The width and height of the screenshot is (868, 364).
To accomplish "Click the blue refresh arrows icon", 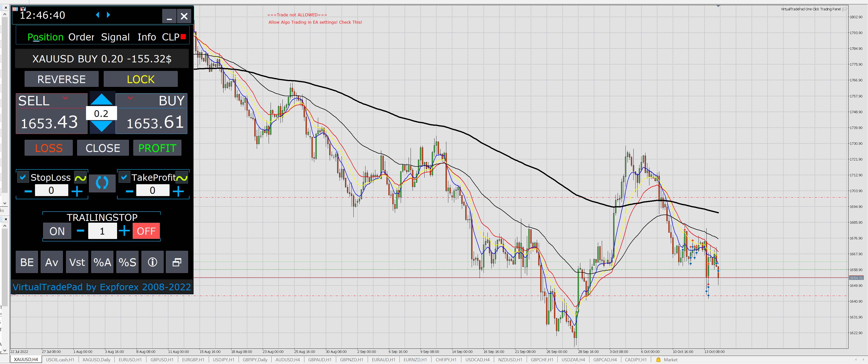I will 102,183.
